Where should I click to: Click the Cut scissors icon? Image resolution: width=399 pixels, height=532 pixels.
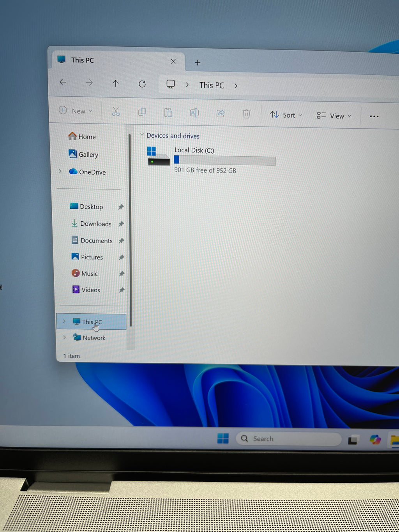click(116, 112)
